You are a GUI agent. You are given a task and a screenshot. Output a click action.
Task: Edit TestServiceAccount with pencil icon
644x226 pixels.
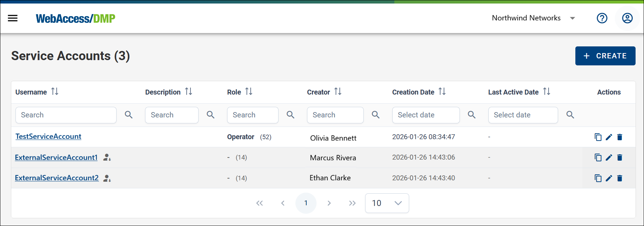tap(609, 137)
